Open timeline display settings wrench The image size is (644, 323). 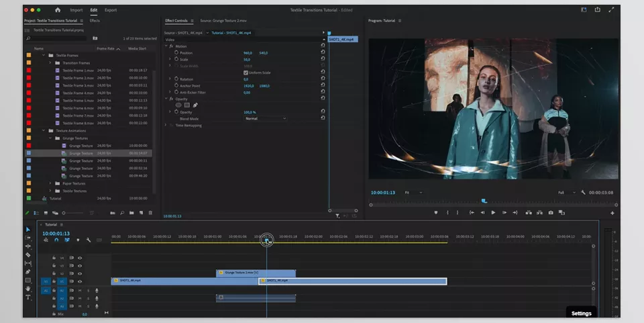coord(89,240)
